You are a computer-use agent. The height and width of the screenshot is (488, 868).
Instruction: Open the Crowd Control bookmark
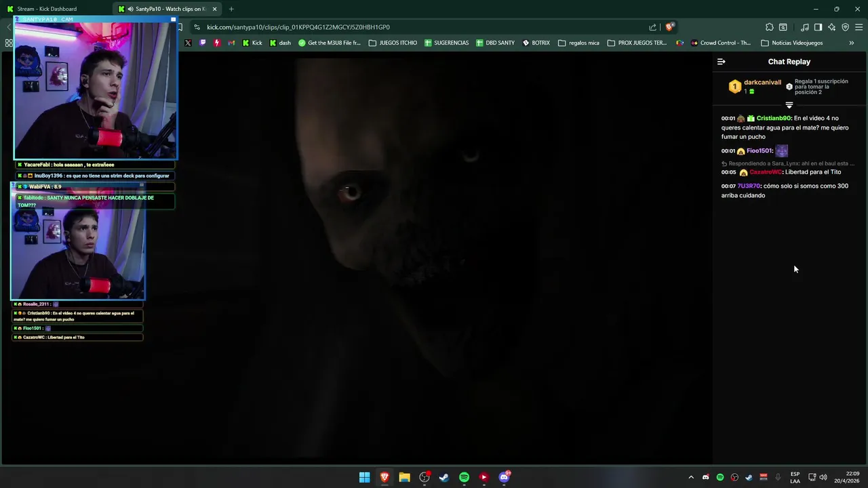[720, 43]
